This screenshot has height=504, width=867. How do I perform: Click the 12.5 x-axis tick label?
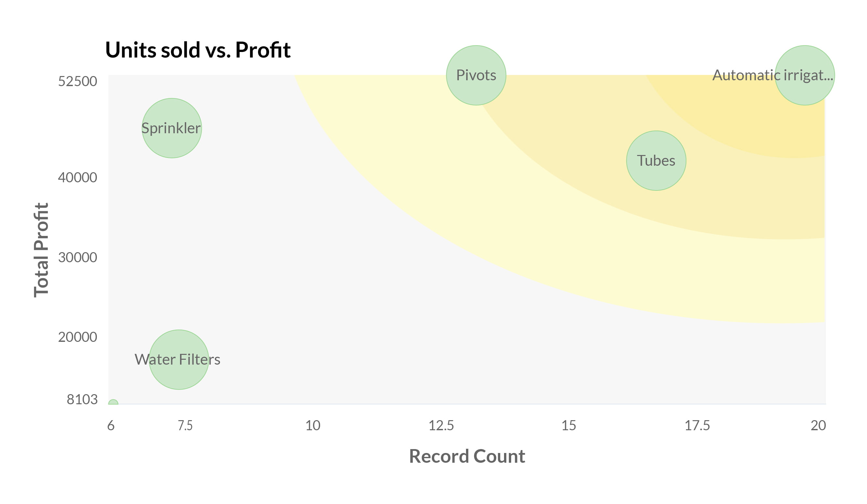441,426
